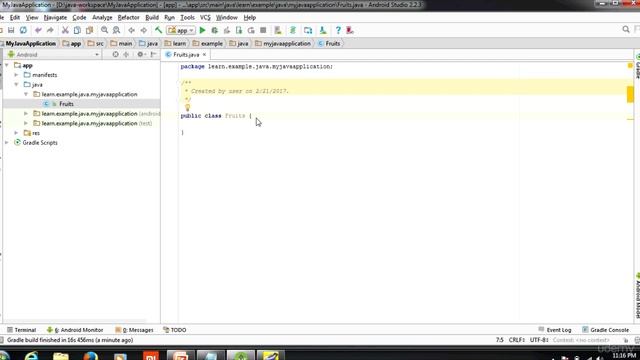Viewport: 640px width, 360px height.
Task: Open the Terminal tool window
Action: click(x=22, y=330)
